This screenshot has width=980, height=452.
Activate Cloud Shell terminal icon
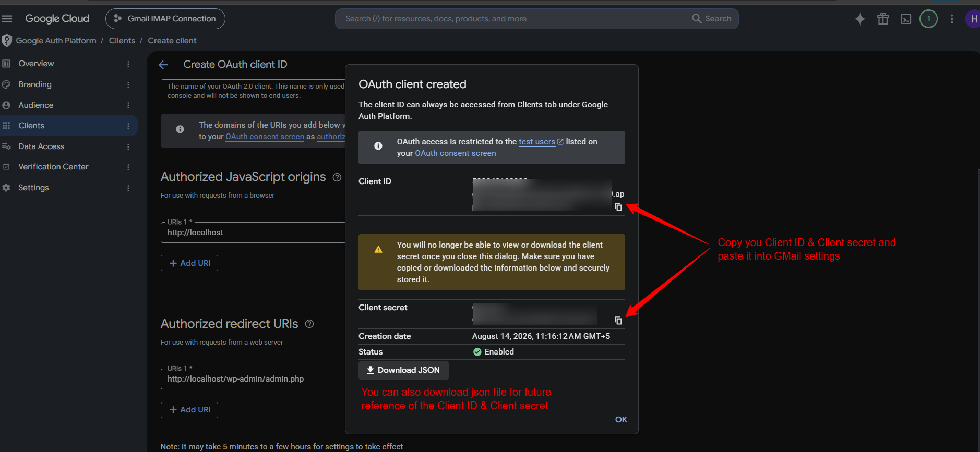(906, 19)
